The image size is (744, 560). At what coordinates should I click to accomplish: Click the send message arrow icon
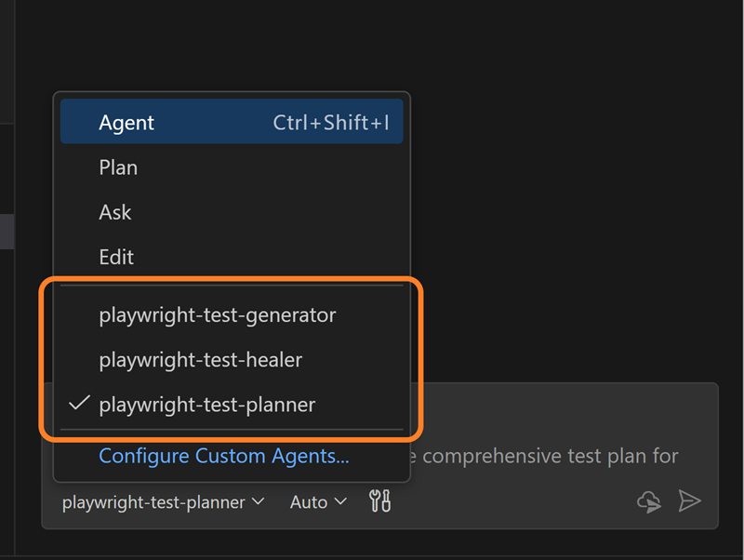click(689, 501)
